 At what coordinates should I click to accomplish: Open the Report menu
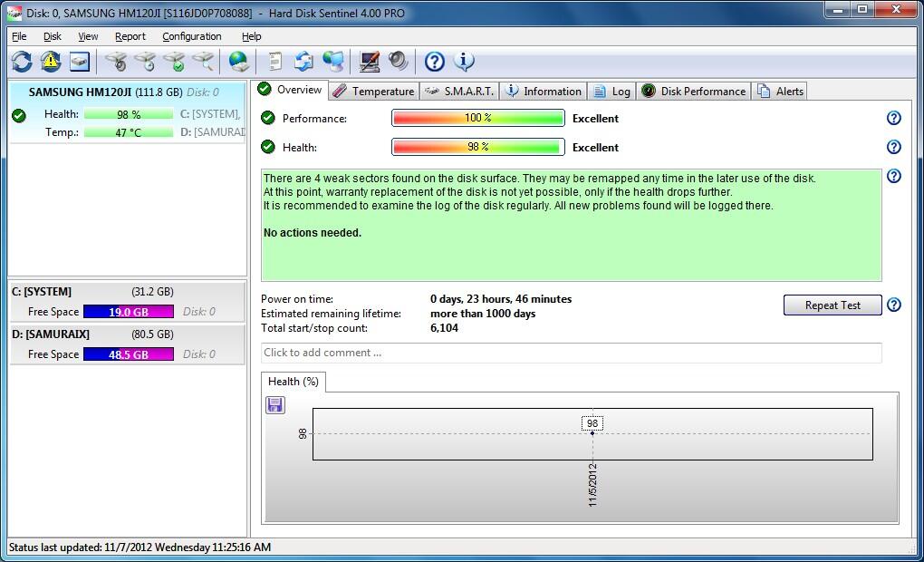coord(130,36)
